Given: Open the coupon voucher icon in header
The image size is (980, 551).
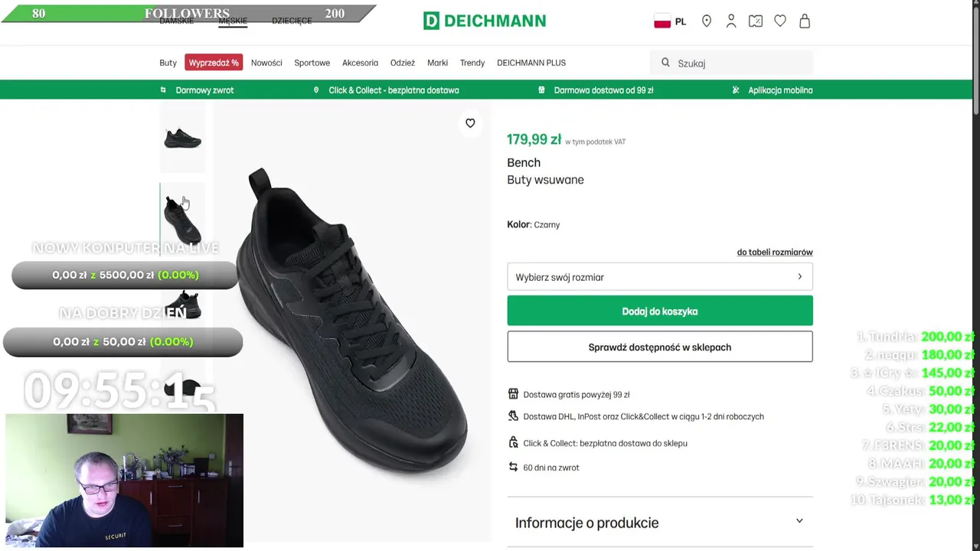Looking at the screenshot, I should pyautogui.click(x=756, y=21).
